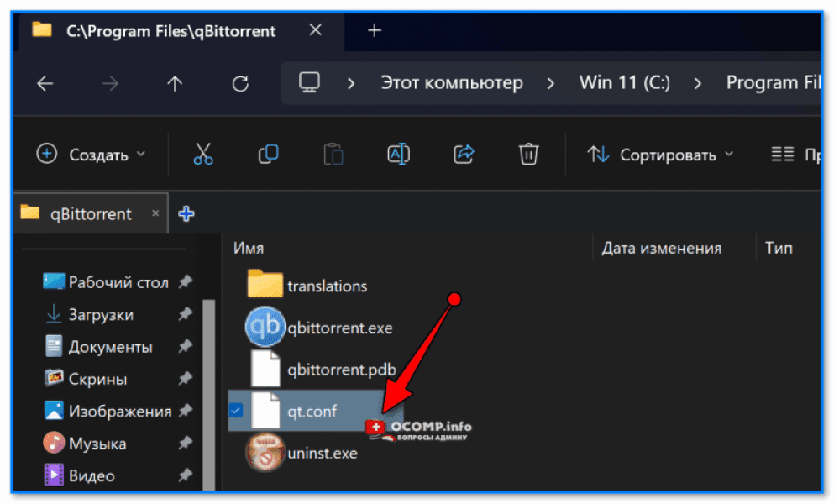
Task: Click the Copy icon in the toolbar
Action: click(268, 154)
